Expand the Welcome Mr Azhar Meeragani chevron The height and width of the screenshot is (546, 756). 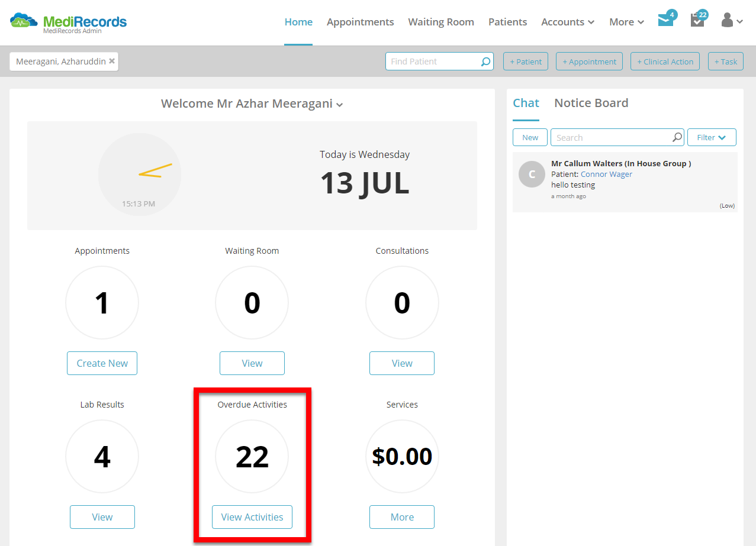(340, 105)
